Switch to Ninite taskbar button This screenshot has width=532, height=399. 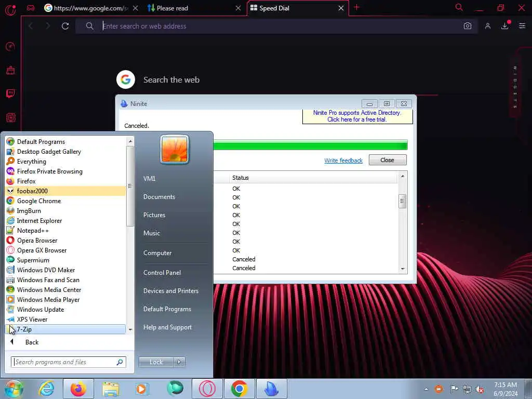pyautogui.click(x=271, y=389)
